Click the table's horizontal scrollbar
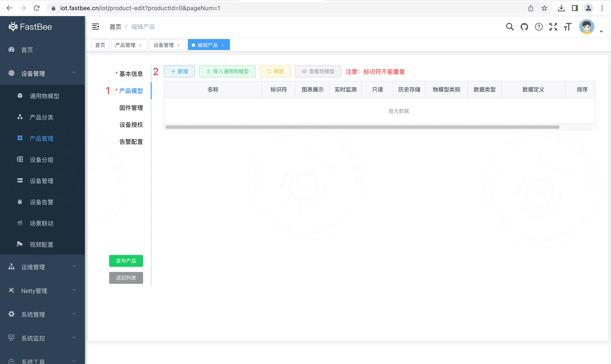This screenshot has height=364, width=611. tap(363, 127)
